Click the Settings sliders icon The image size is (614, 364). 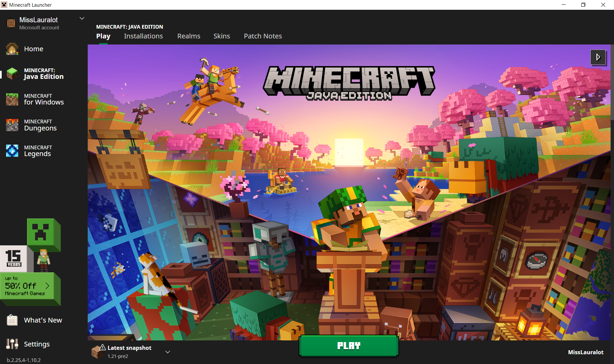click(x=12, y=344)
